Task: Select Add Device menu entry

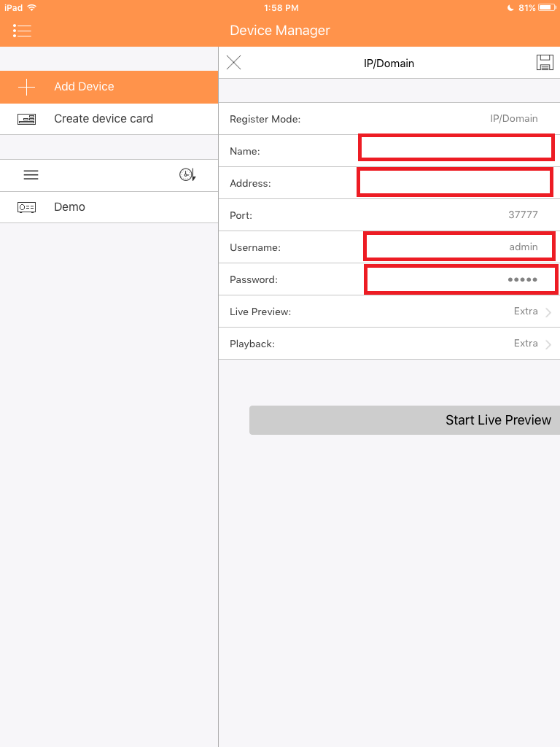Action: tap(109, 88)
